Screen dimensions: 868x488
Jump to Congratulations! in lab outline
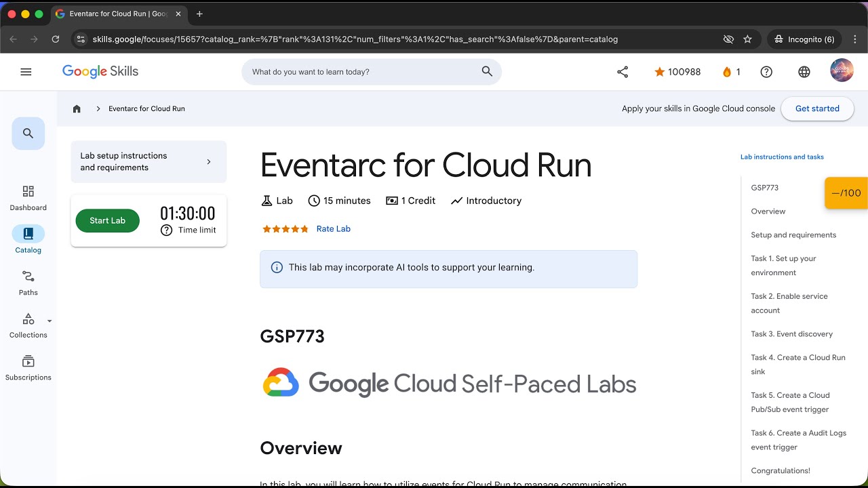pyautogui.click(x=781, y=471)
